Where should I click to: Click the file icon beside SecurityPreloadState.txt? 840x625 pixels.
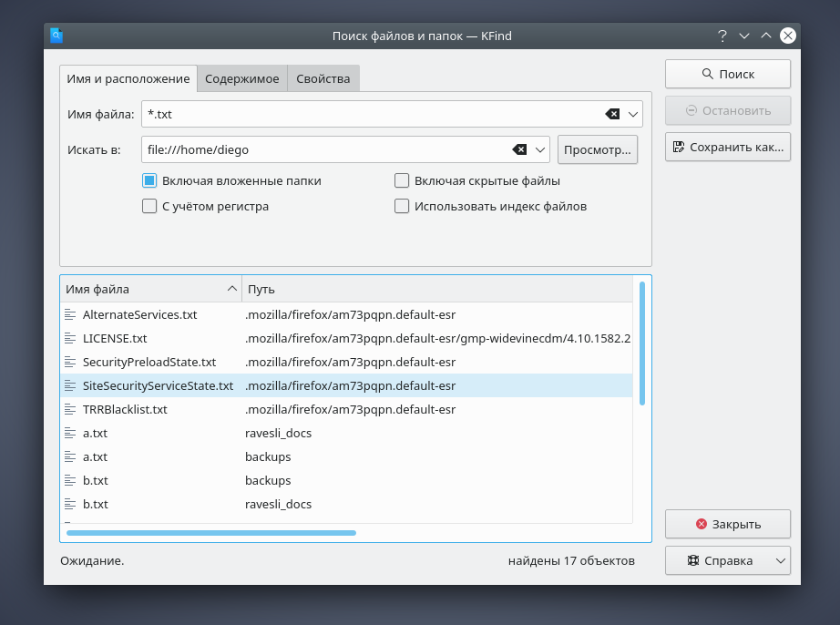tap(70, 362)
